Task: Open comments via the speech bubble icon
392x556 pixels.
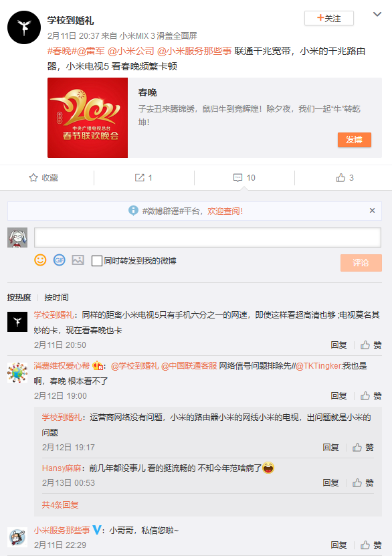Action: (237, 178)
